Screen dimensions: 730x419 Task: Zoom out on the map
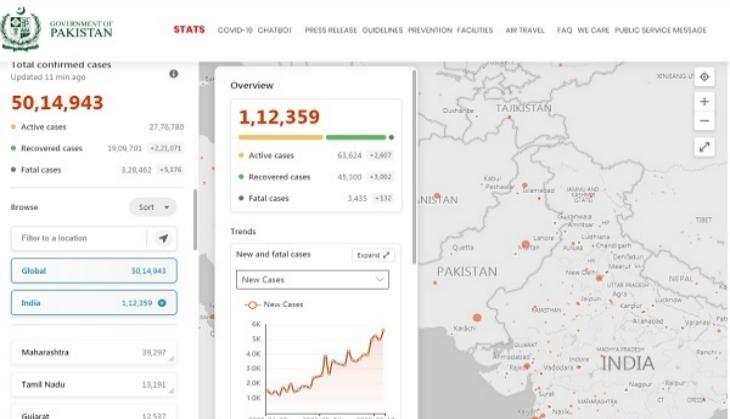pos(704,121)
